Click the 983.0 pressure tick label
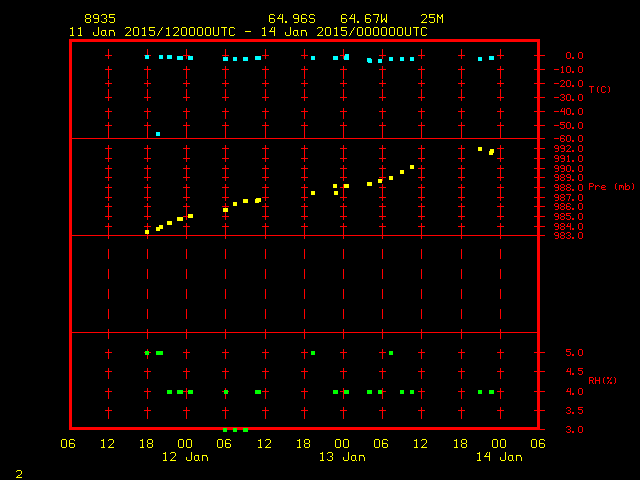The height and width of the screenshot is (480, 640). point(568,235)
